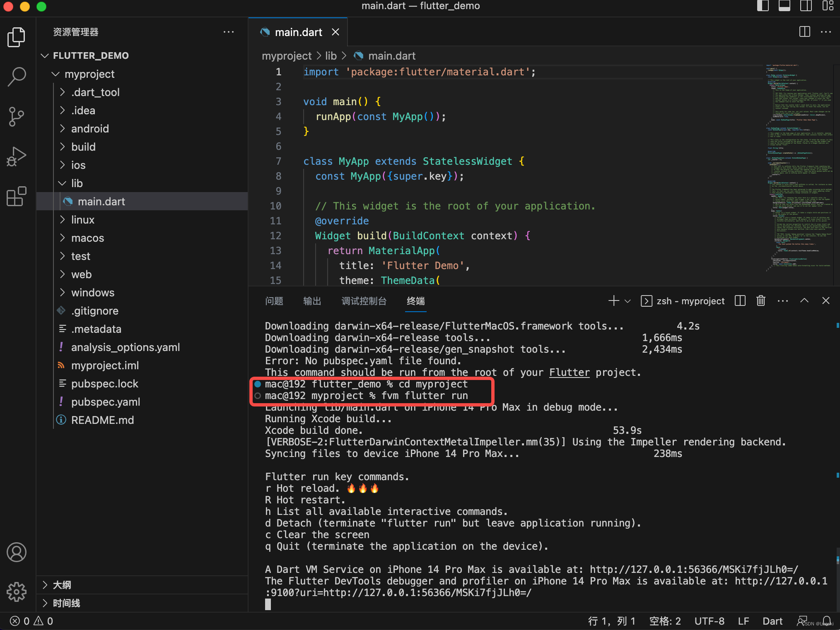Open the Extensions view
Image resolution: width=840 pixels, height=630 pixels.
coord(17,196)
